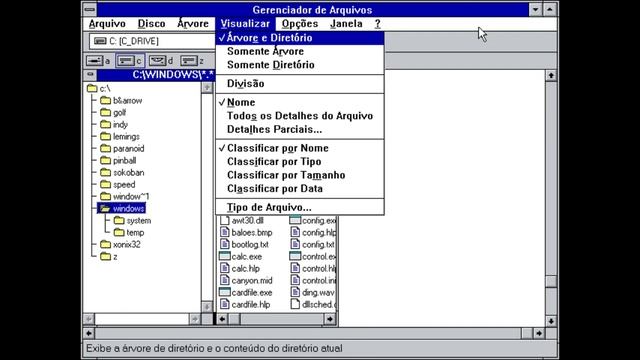Screen dimensions: 640x360
Task: Select file awt30.dll
Action: tap(242, 221)
